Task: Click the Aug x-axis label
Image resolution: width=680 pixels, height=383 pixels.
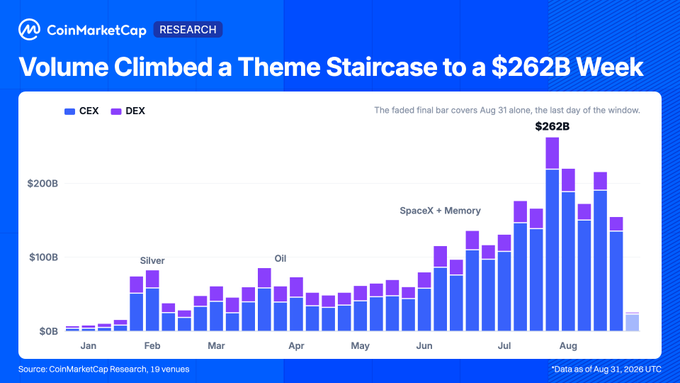Action: tap(568, 346)
